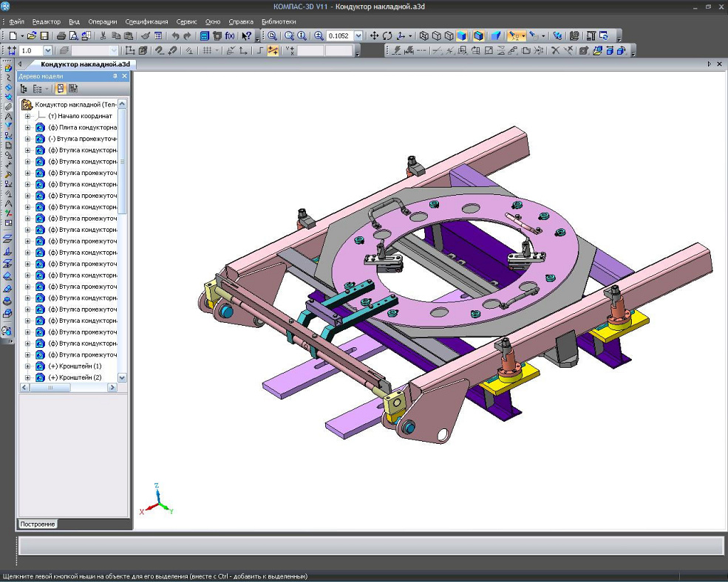The height and width of the screenshot is (582, 728).
Task: Click the Save document floppy icon
Action: coord(44,35)
